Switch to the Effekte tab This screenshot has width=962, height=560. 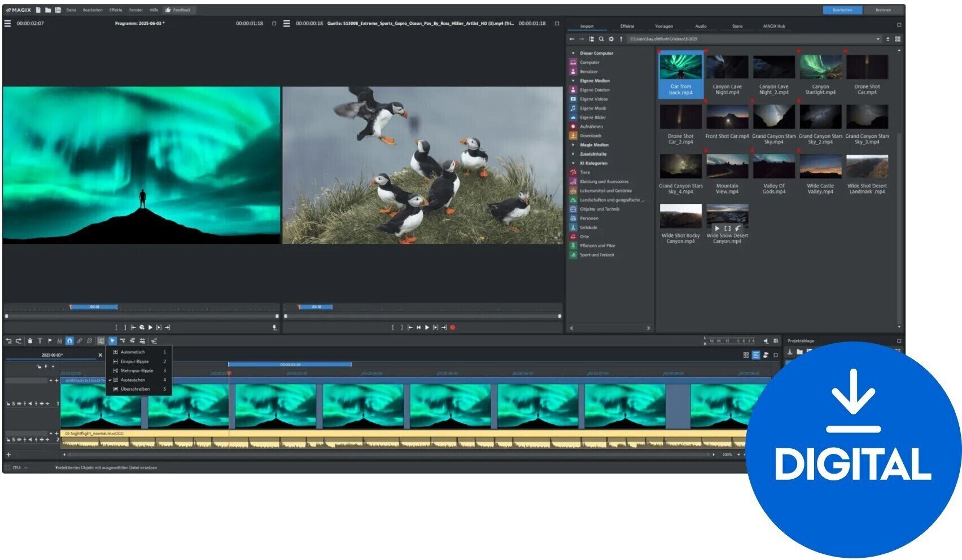(627, 26)
